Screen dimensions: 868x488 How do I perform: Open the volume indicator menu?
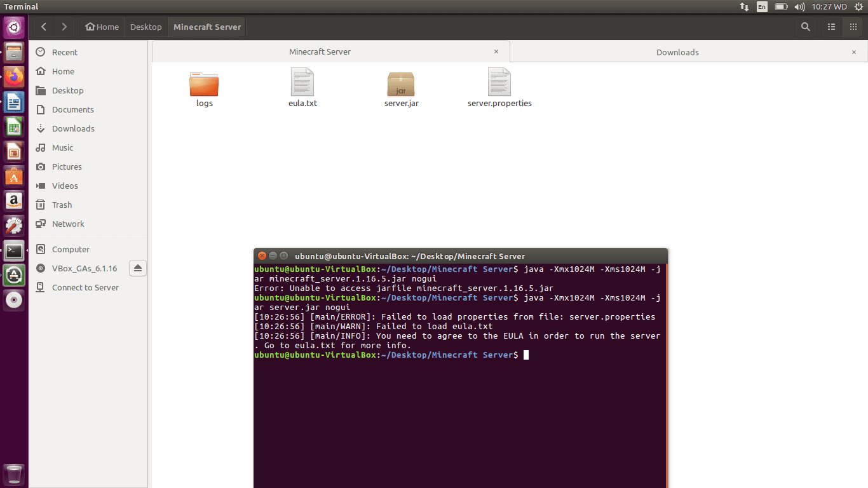(x=799, y=7)
